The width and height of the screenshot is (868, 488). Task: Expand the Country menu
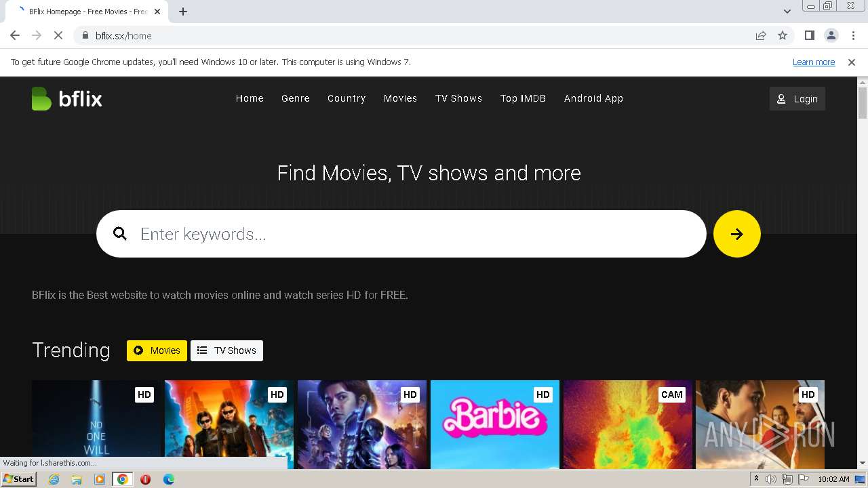(347, 98)
